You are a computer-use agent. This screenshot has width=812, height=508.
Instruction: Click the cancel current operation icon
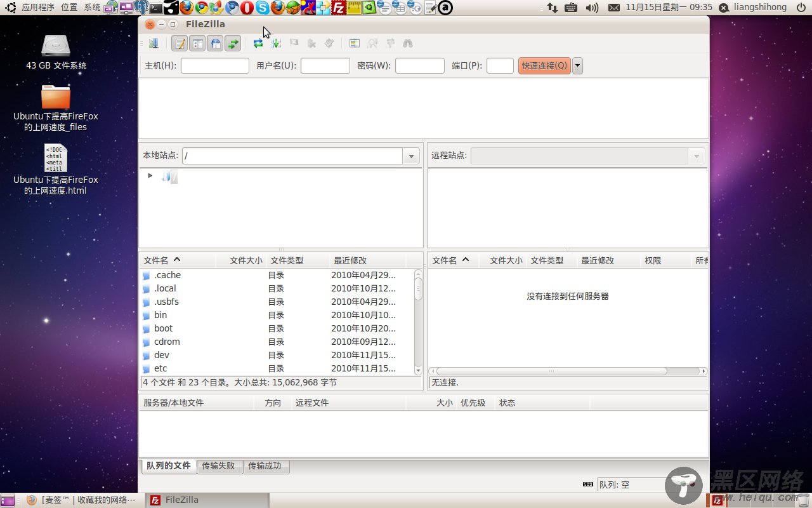[x=294, y=44]
